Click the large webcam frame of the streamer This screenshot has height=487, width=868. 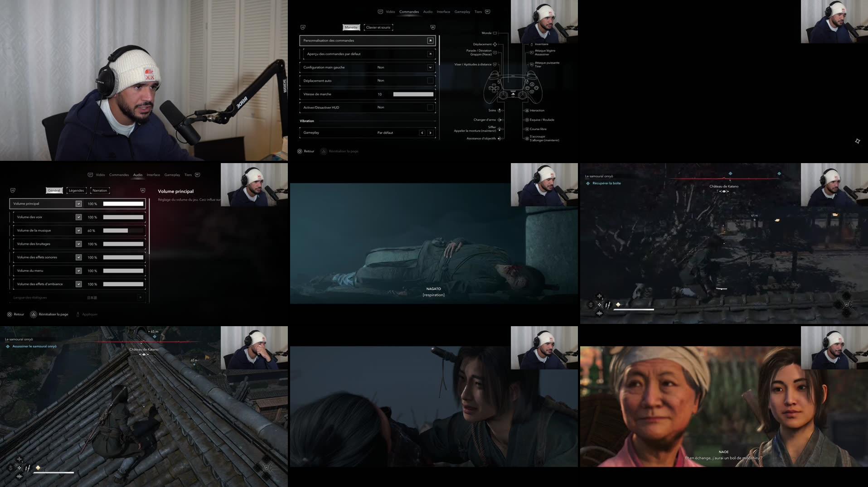tap(144, 80)
